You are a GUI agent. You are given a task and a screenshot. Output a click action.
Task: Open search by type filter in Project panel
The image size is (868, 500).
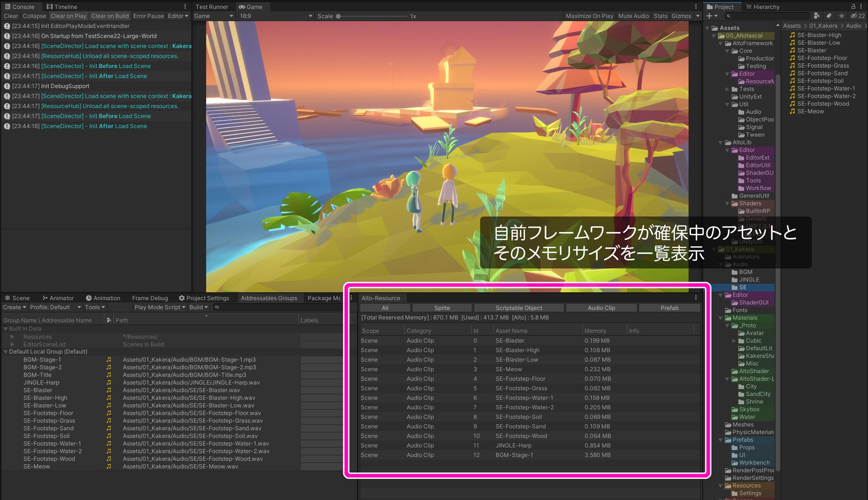(817, 16)
